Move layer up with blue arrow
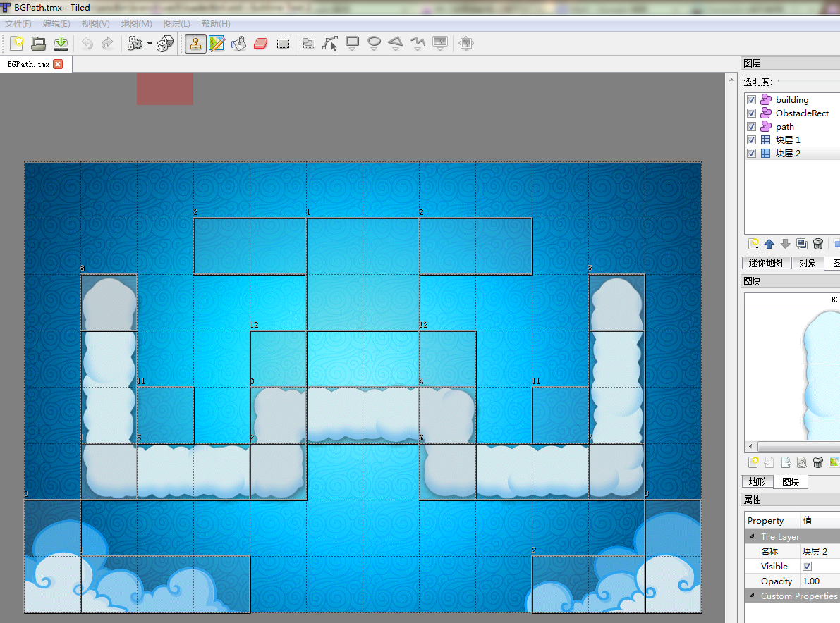The width and height of the screenshot is (840, 623). [769, 244]
